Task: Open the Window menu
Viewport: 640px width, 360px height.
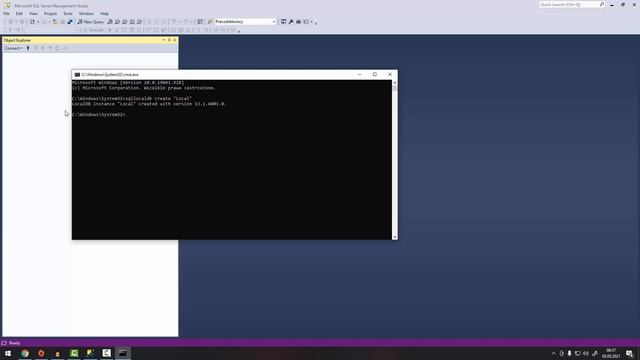Action: [x=86, y=13]
